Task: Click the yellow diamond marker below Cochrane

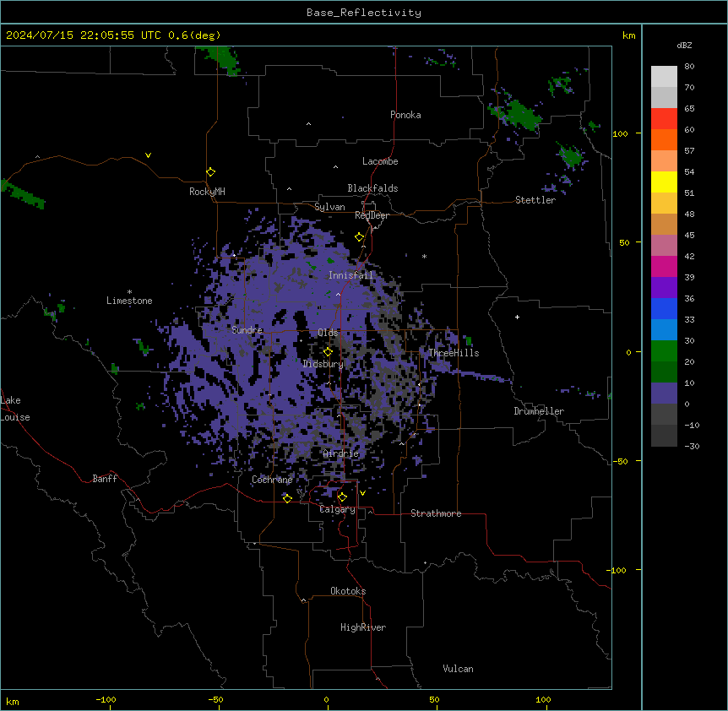Action: tap(287, 498)
